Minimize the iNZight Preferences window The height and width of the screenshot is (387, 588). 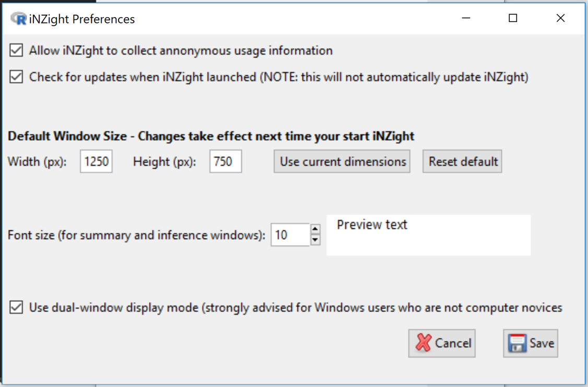[465, 18]
